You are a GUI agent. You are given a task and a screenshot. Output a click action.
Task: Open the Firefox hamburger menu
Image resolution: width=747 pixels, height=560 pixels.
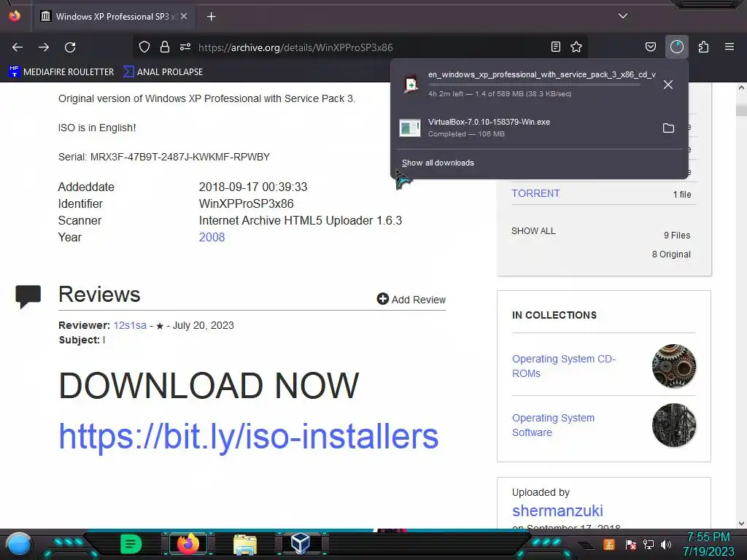729,47
